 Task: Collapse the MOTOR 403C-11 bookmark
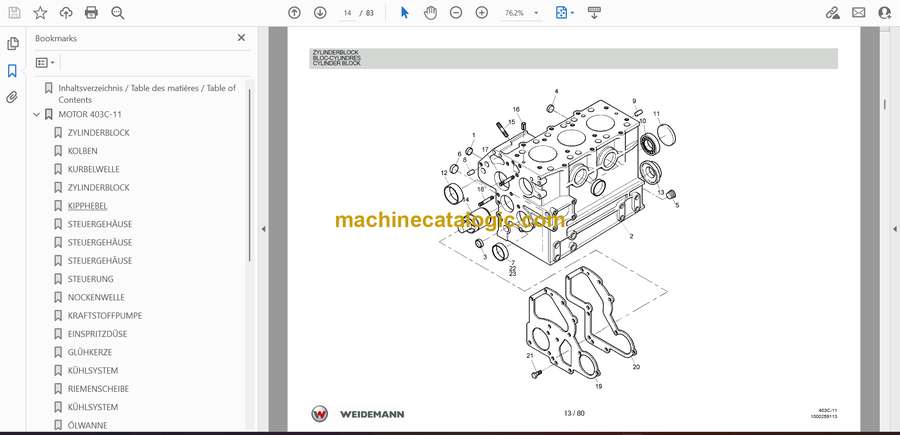click(x=37, y=115)
